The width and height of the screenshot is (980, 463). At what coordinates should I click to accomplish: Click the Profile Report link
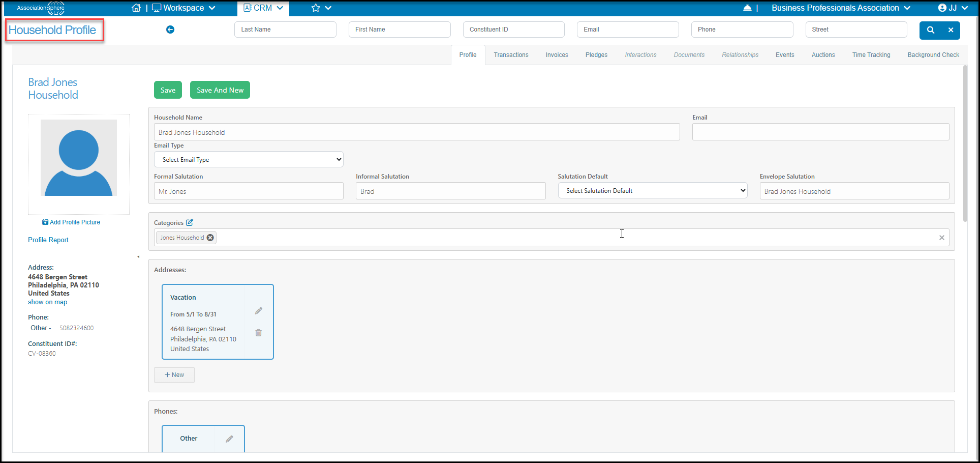48,240
